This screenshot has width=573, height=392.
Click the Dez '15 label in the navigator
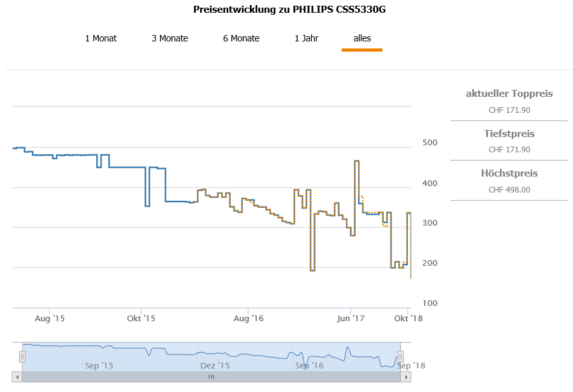(x=215, y=365)
